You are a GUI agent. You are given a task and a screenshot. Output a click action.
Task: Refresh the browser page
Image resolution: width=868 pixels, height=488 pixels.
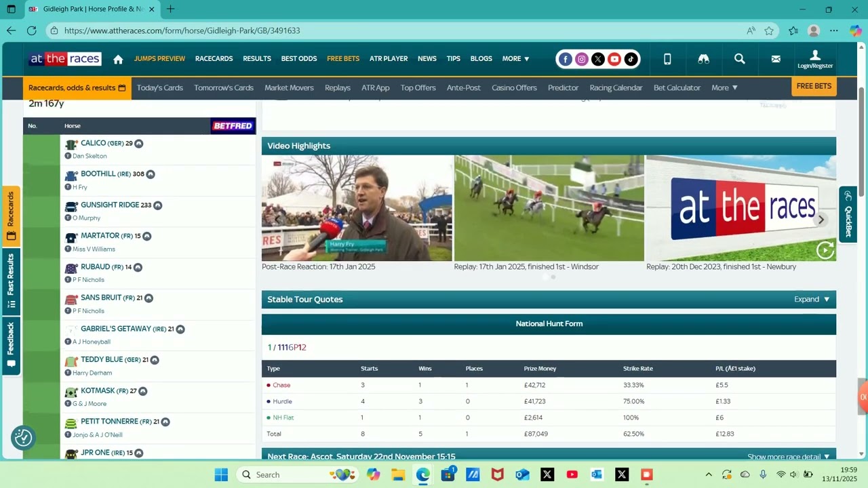32,30
